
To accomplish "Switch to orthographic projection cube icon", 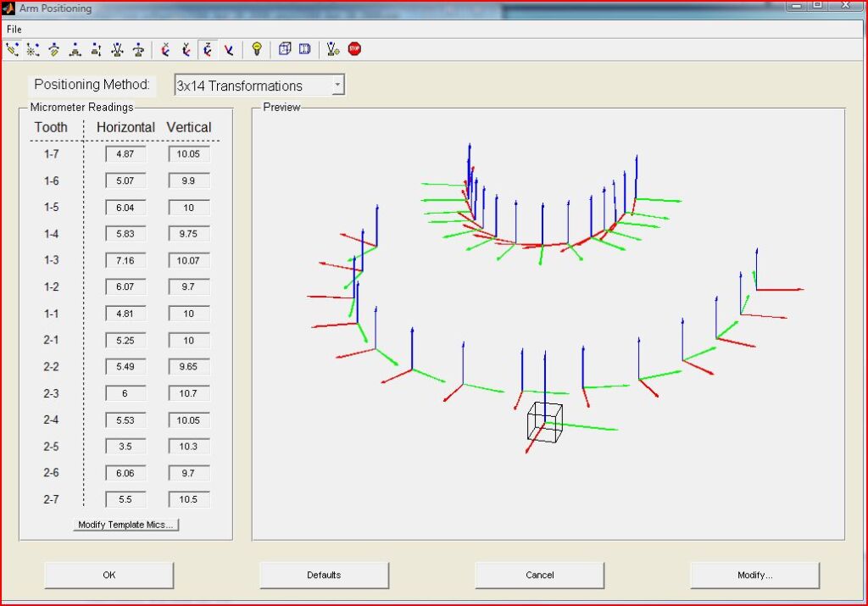I will (285, 49).
